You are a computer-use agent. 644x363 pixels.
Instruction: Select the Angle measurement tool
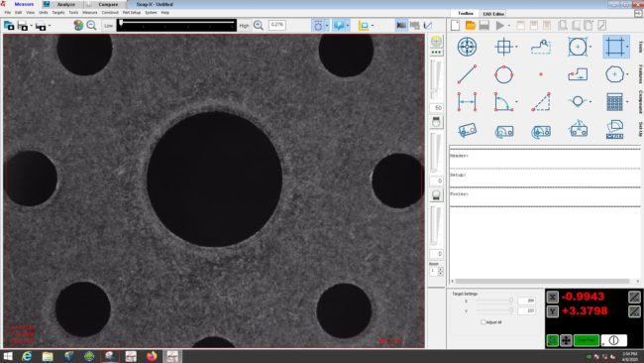[503, 102]
